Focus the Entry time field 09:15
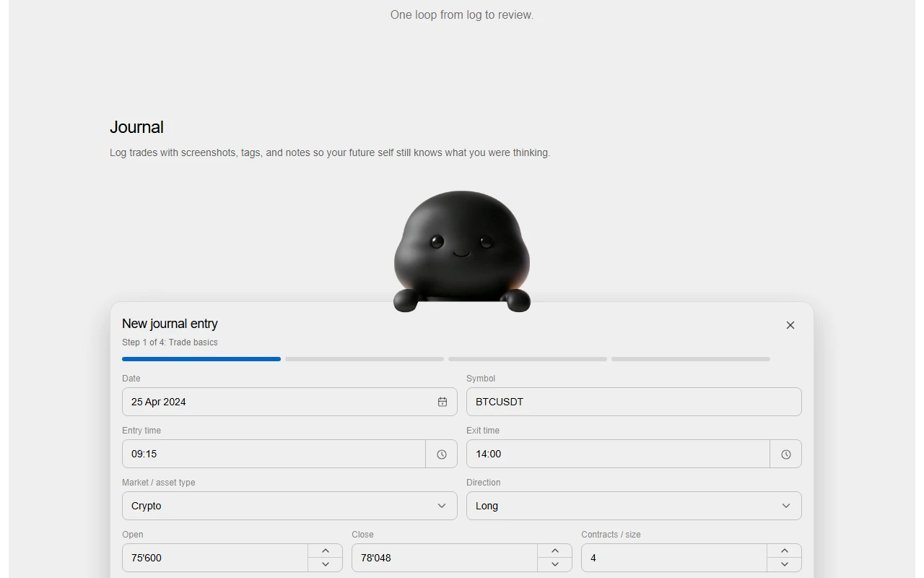 274,454
